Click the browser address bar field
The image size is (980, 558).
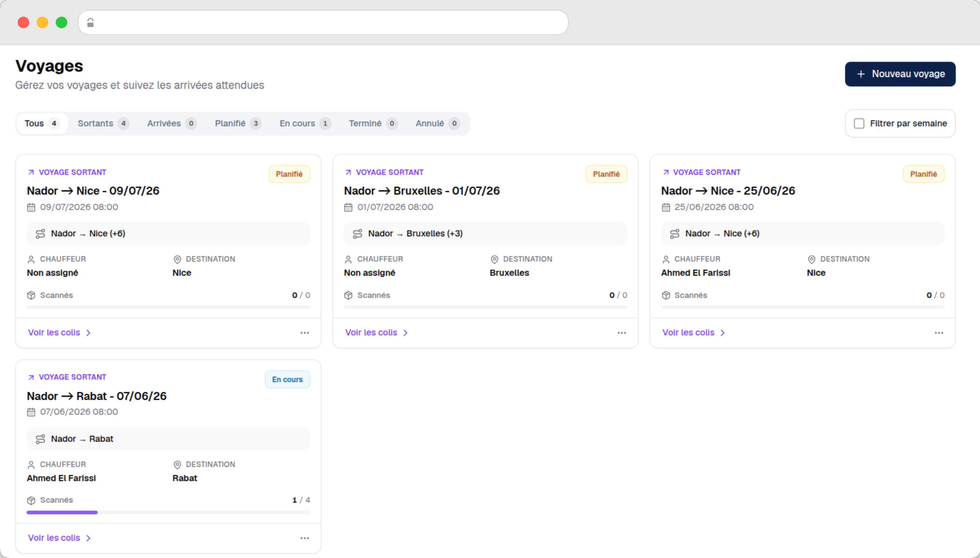(x=323, y=22)
